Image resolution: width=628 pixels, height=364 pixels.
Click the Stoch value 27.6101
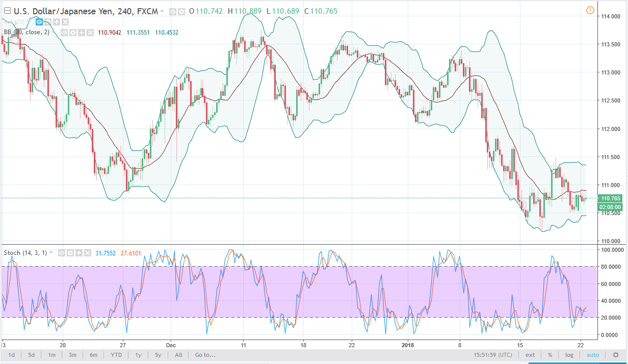coord(132,252)
